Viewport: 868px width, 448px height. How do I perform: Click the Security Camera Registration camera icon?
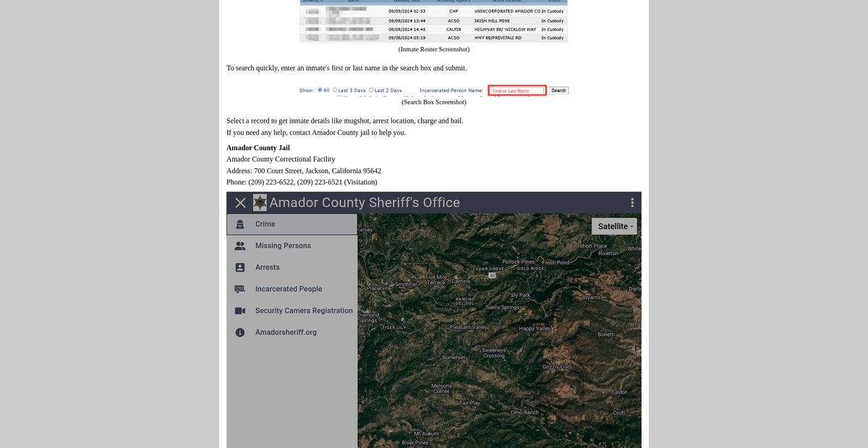click(240, 311)
